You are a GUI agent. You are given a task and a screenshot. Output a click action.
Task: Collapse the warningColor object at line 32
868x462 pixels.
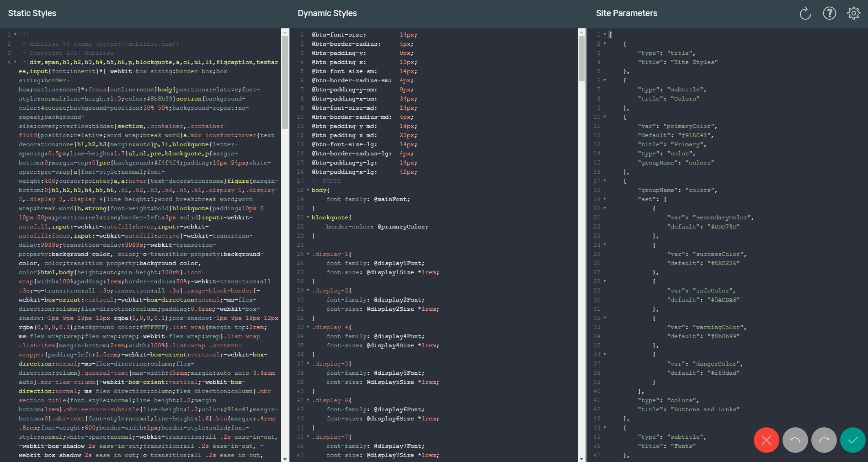point(605,318)
